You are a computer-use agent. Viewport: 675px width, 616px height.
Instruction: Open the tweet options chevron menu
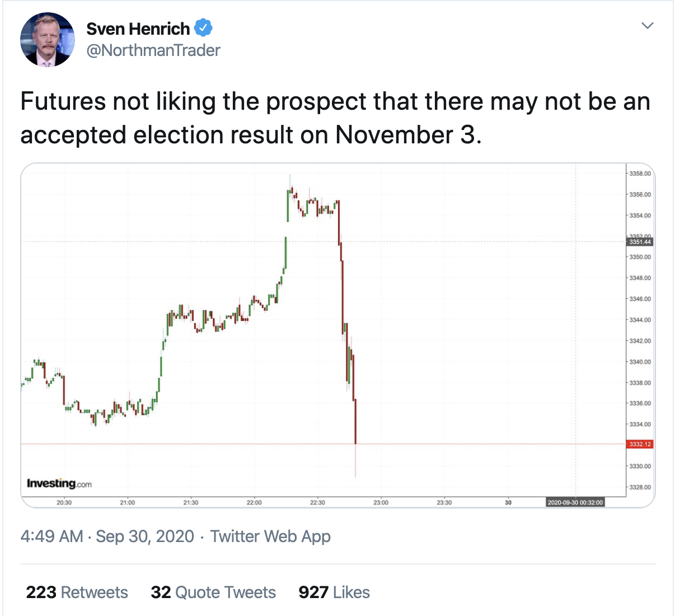click(647, 26)
